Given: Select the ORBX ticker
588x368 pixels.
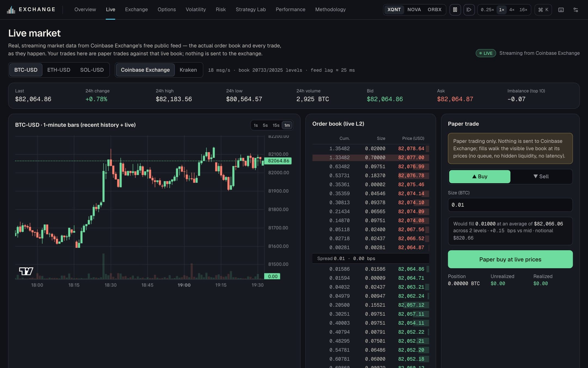Looking at the screenshot, I should (434, 10).
